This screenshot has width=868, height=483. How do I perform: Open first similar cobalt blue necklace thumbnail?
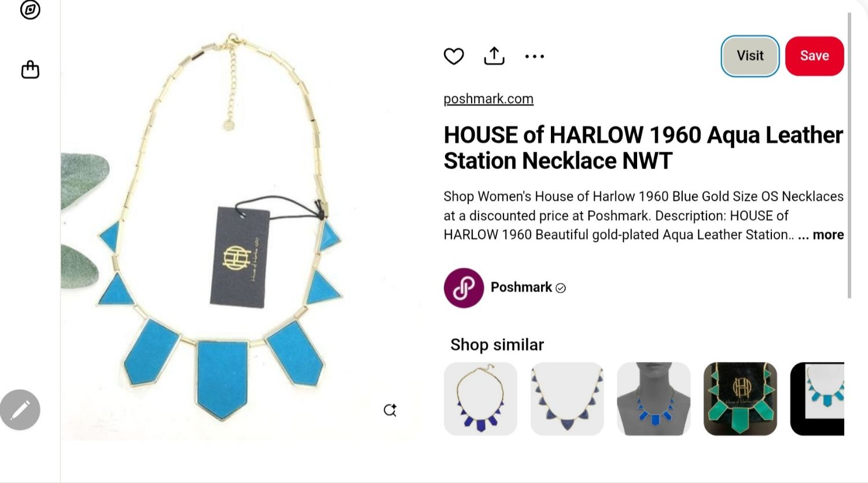[480, 398]
